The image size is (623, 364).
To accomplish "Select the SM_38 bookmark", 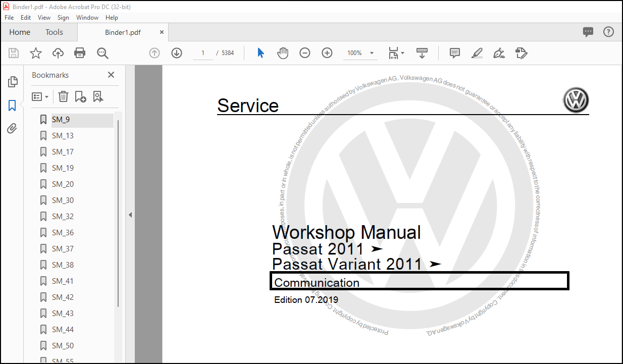I will (x=63, y=265).
